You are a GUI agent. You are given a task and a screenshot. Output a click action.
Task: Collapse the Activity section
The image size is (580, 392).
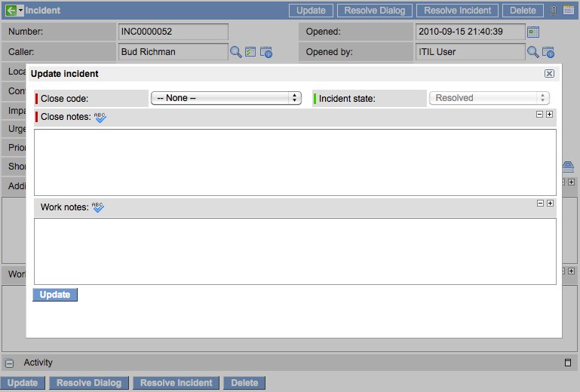(10, 363)
